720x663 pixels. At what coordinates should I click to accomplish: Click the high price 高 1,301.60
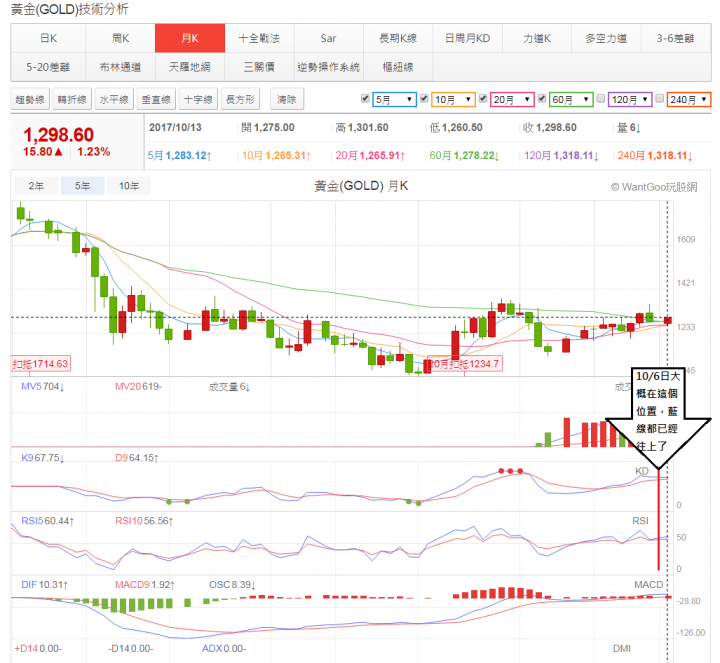[362, 127]
